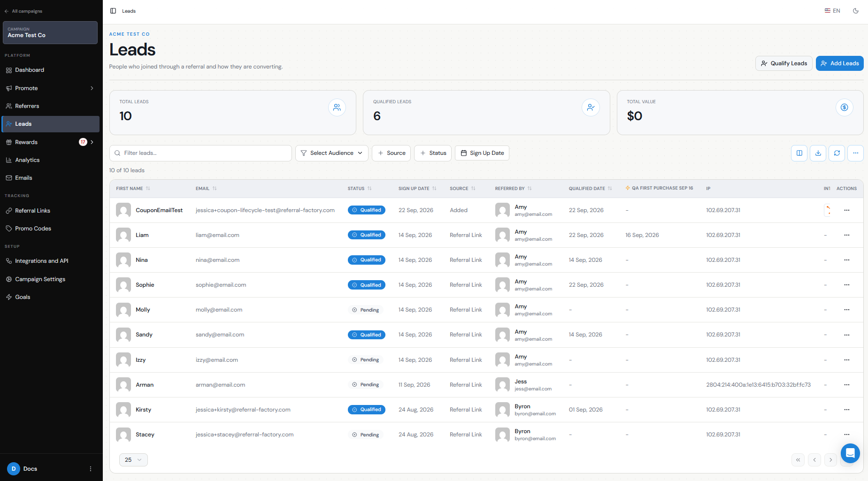Open Integrations and API
The width and height of the screenshot is (868, 481).
(x=51, y=261)
